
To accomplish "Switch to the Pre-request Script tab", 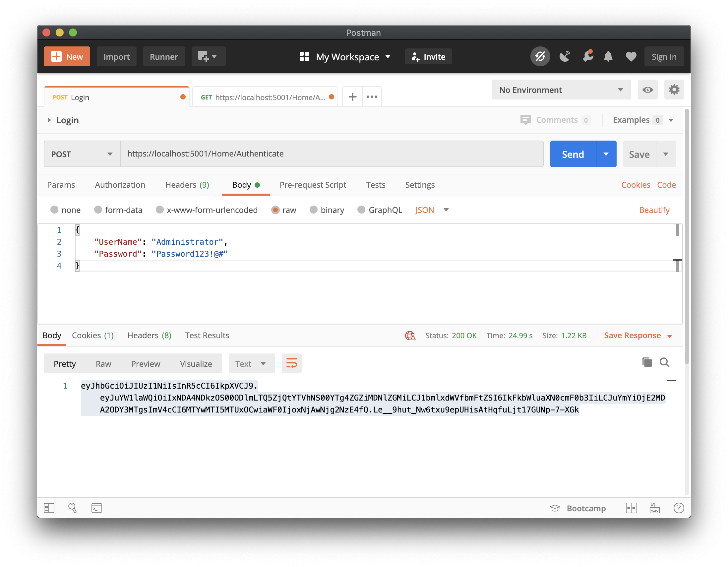I will coord(313,185).
